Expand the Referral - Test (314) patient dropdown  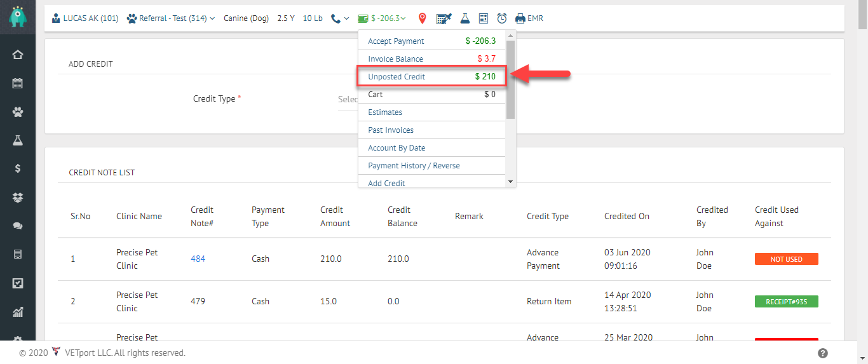[212, 18]
